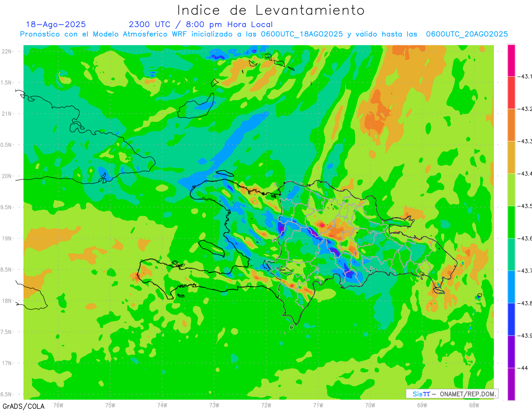
Task: Click the yellow-orange swatch below -43.3
Action: point(511,157)
